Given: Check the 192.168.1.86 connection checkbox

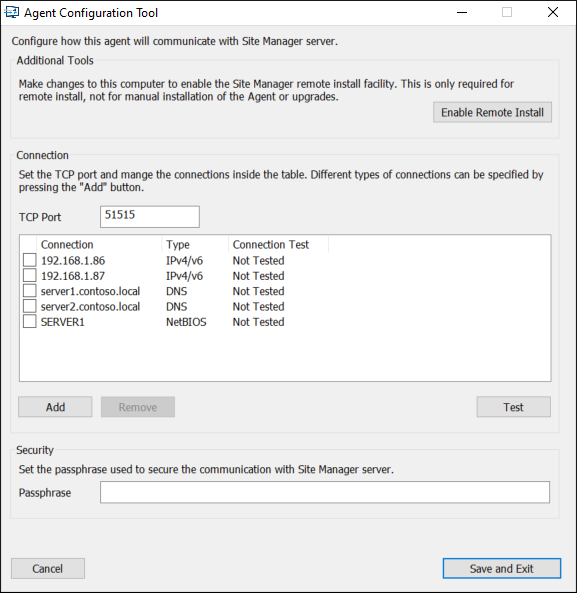Looking at the screenshot, I should coord(29,260).
